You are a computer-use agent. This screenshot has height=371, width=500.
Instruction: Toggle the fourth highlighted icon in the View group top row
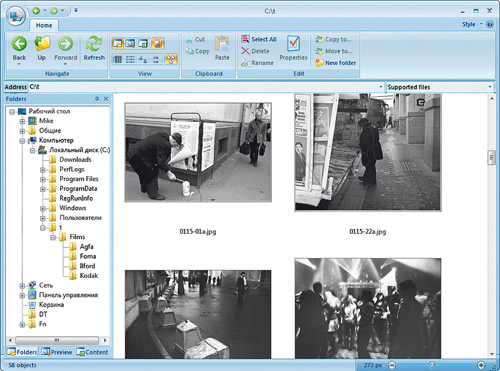158,43
